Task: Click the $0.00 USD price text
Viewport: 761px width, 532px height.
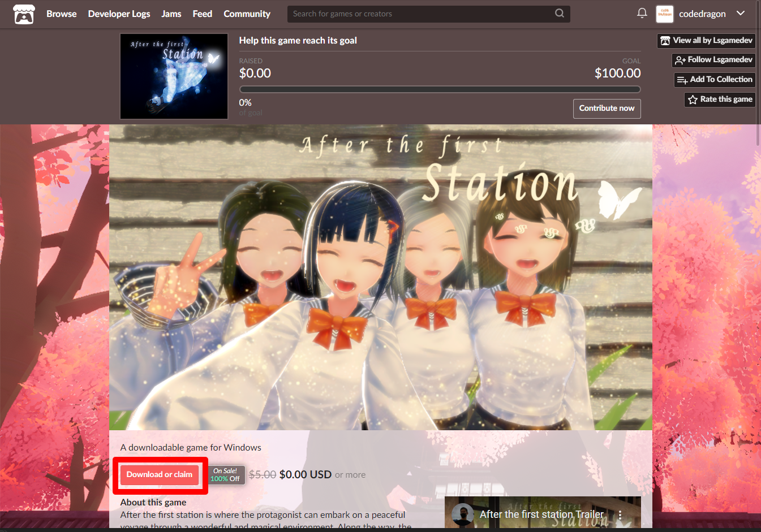Action: [306, 474]
